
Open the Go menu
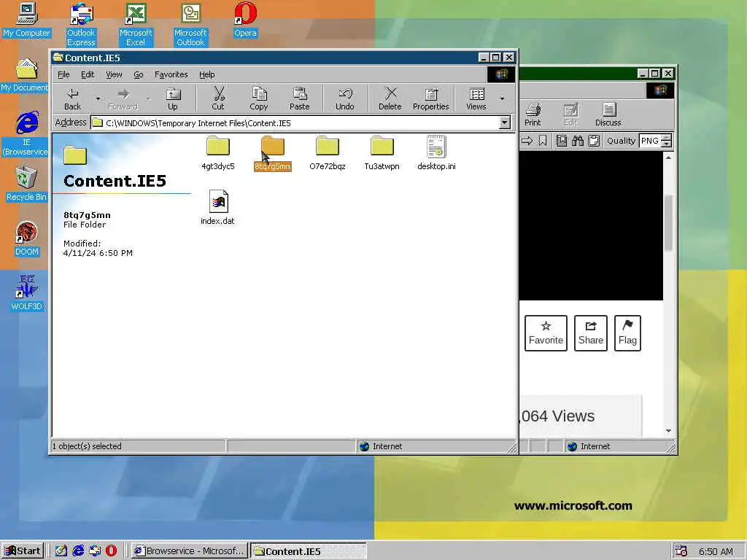pos(138,74)
